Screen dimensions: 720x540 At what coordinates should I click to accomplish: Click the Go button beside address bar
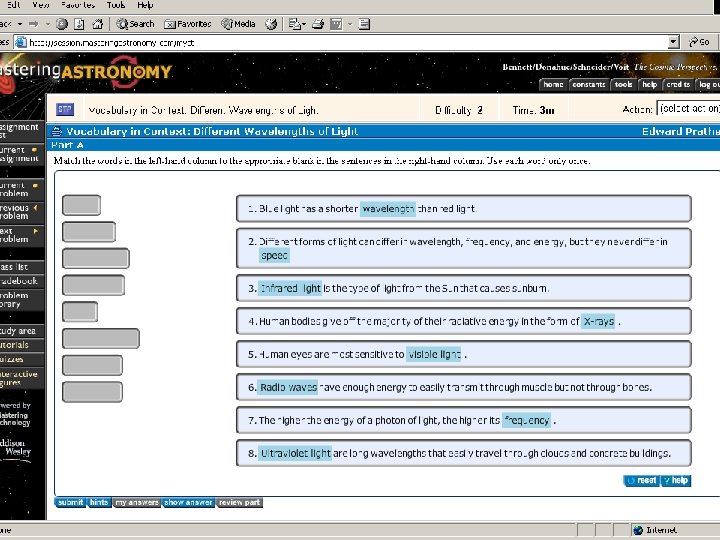tap(699, 42)
